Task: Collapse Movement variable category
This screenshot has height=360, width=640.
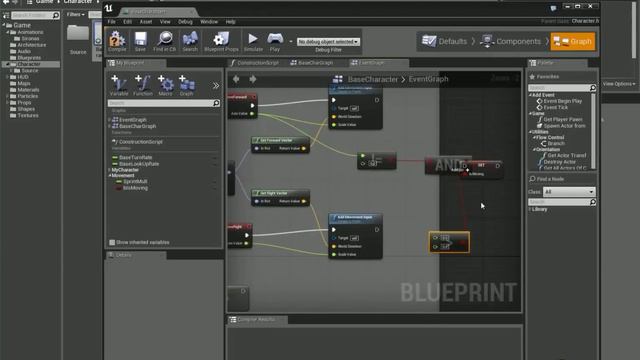Action: pos(110,176)
